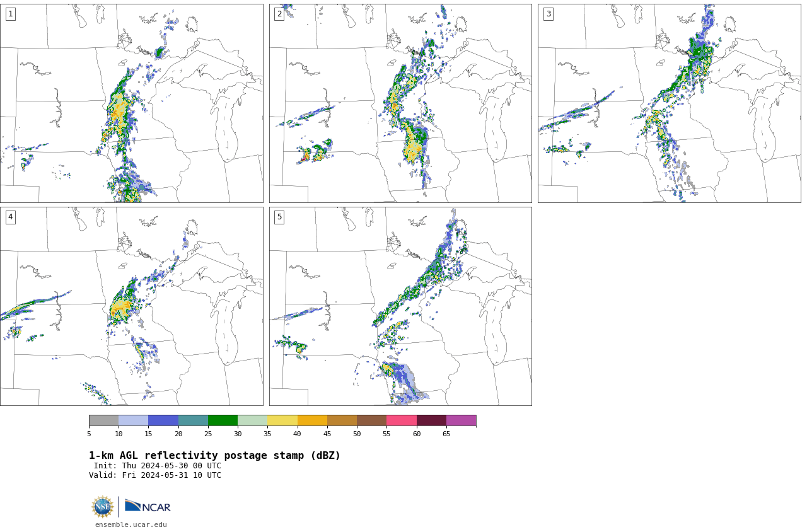The image size is (807, 532).
Task: Click the tan 45-50 dBZ swatch
Action: pyautogui.click(x=342, y=420)
